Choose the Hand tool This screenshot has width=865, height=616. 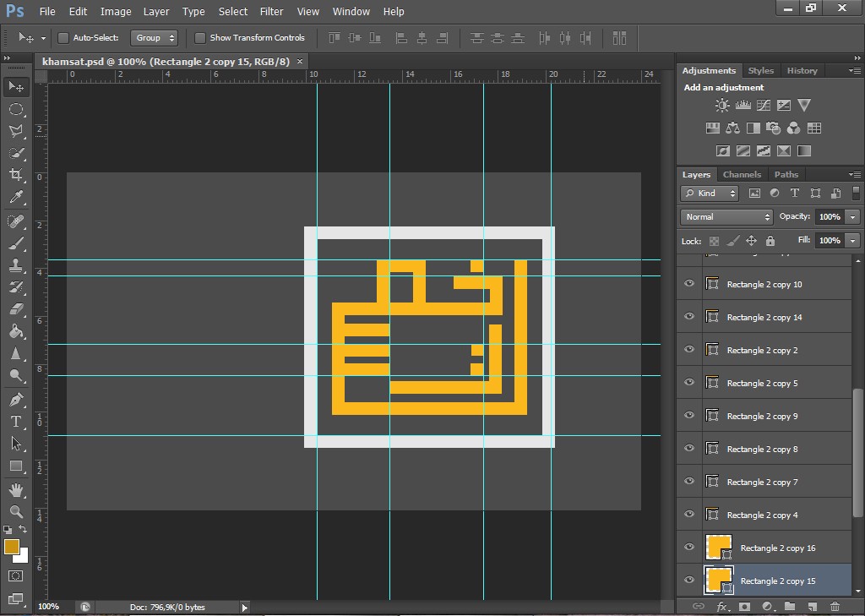coord(16,489)
